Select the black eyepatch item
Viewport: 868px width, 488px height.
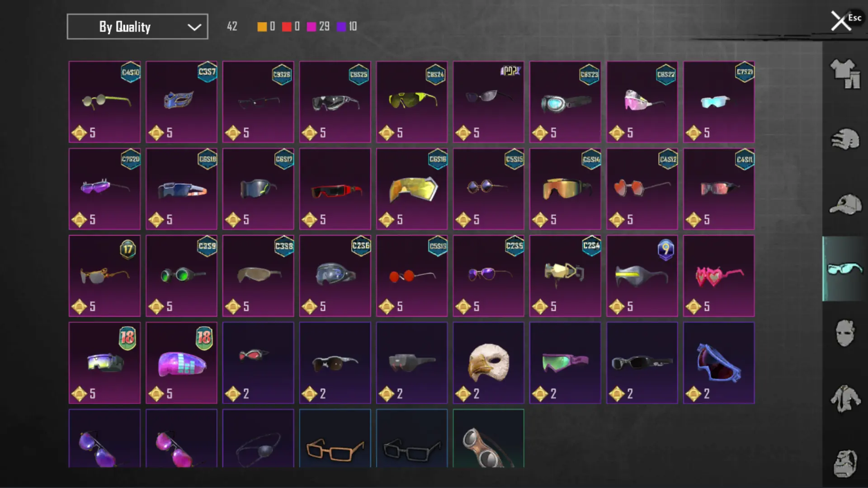pyautogui.click(x=258, y=438)
